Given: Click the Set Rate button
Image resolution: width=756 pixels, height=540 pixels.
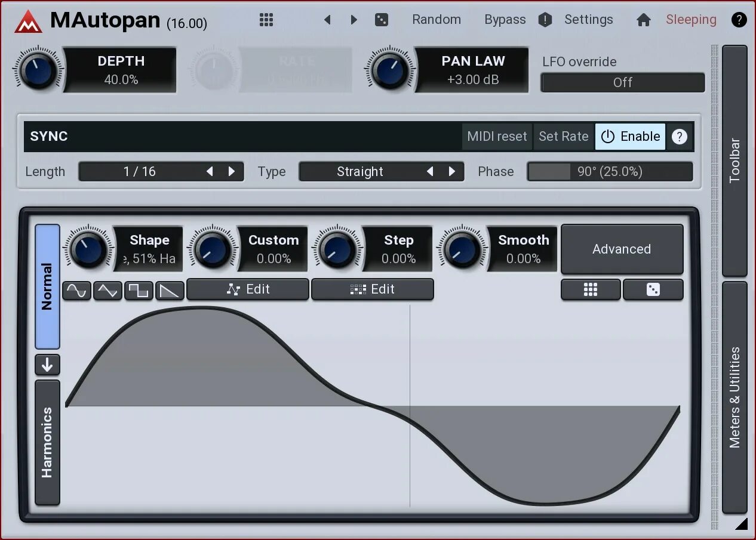Looking at the screenshot, I should (x=563, y=136).
